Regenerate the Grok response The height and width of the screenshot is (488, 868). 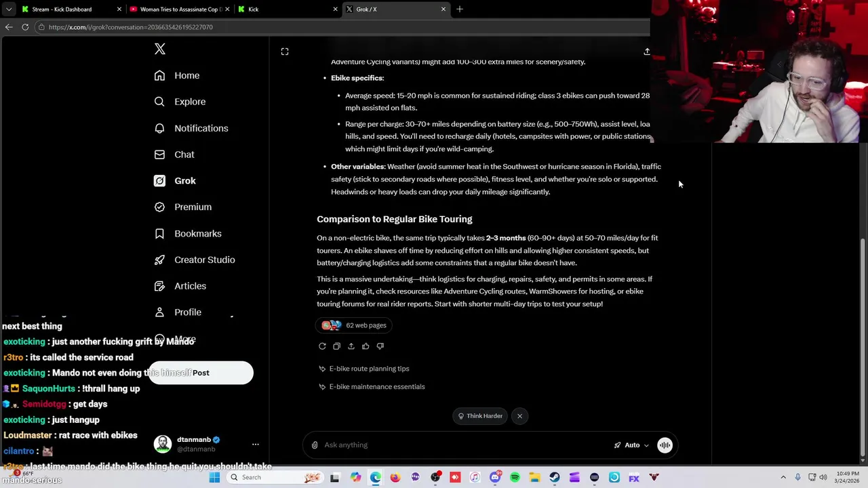click(322, 346)
